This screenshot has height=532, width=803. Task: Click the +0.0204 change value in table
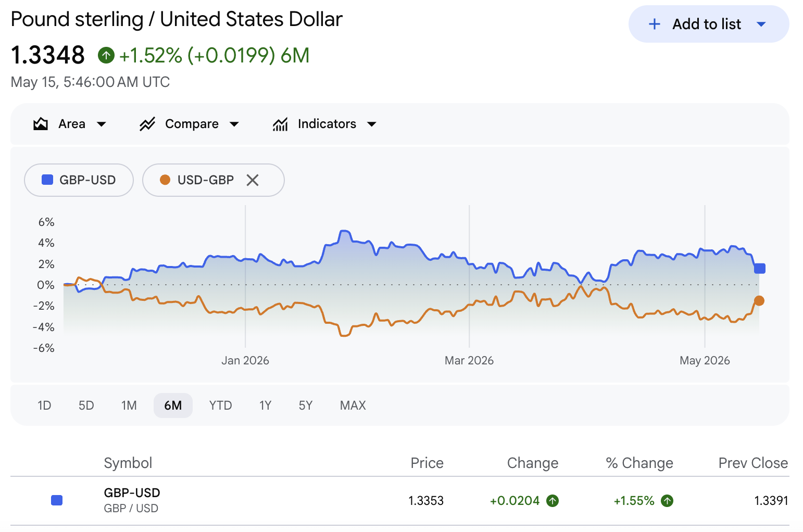515,501
